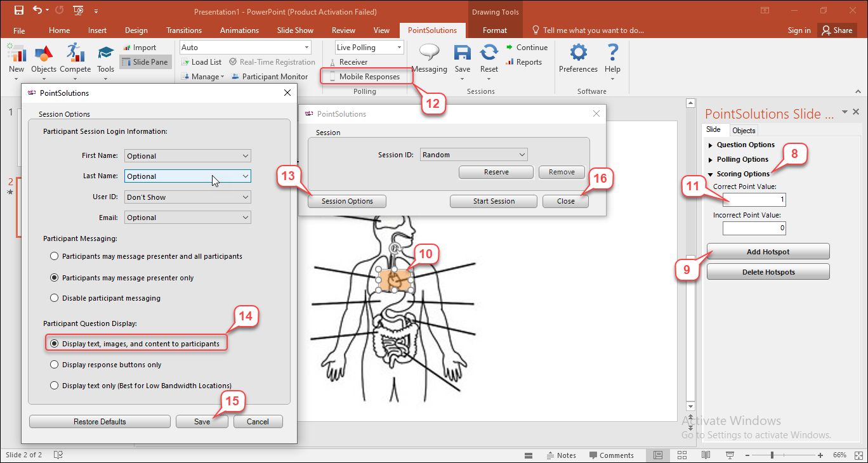Open the File menu tab
Viewport: 868px width, 463px height.
19,30
